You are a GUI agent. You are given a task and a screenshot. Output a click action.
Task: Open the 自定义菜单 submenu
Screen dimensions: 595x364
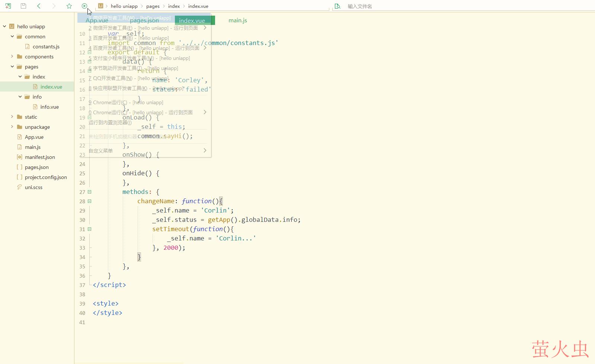coord(144,151)
